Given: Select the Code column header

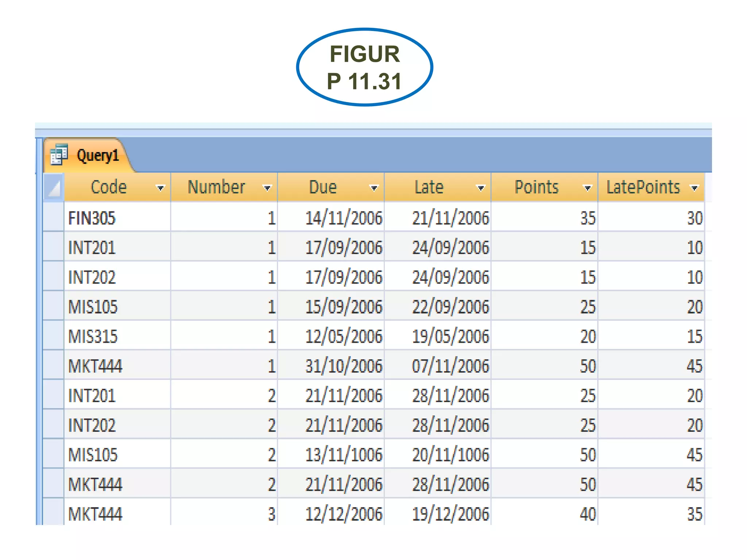Looking at the screenshot, I should click(109, 187).
